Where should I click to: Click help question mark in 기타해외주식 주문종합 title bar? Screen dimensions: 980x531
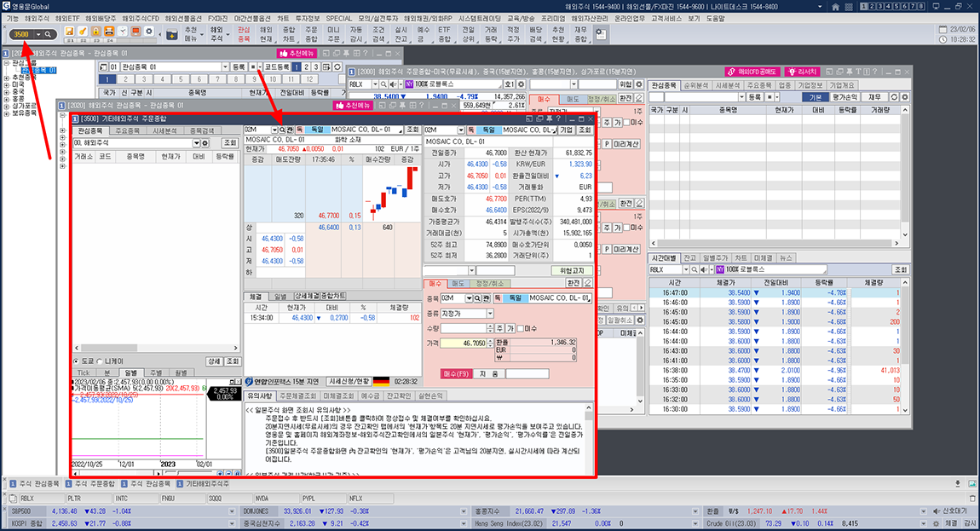[x=559, y=118]
